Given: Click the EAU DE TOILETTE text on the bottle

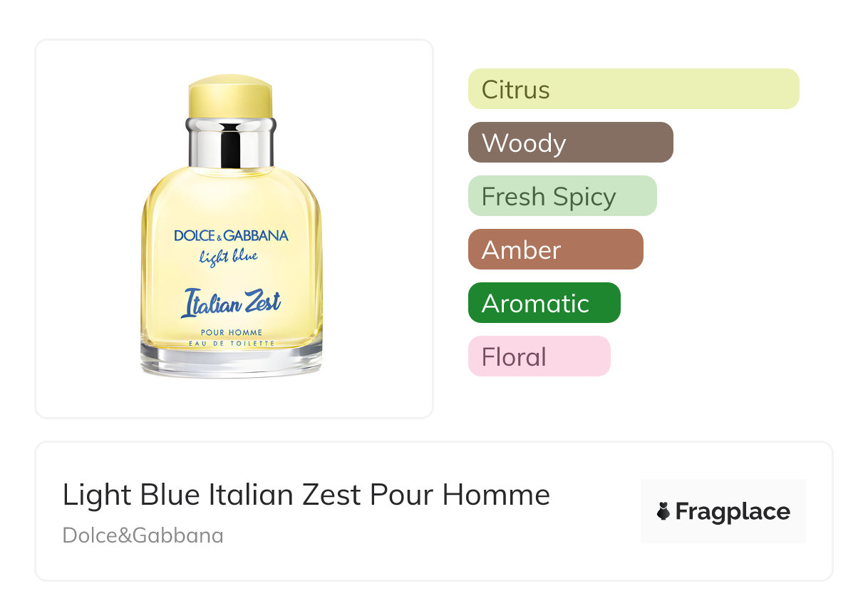Looking at the screenshot, I should [x=232, y=343].
